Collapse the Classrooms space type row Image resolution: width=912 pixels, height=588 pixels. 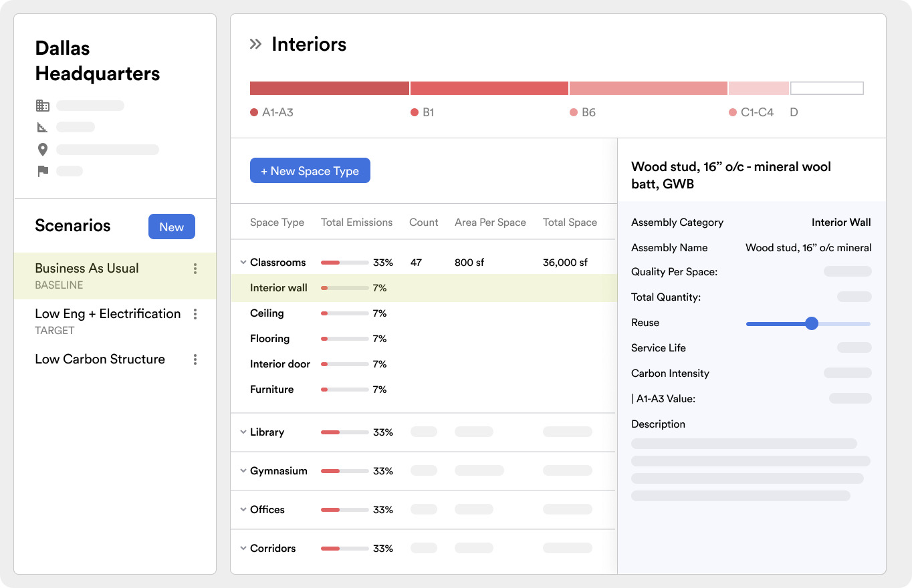243,263
